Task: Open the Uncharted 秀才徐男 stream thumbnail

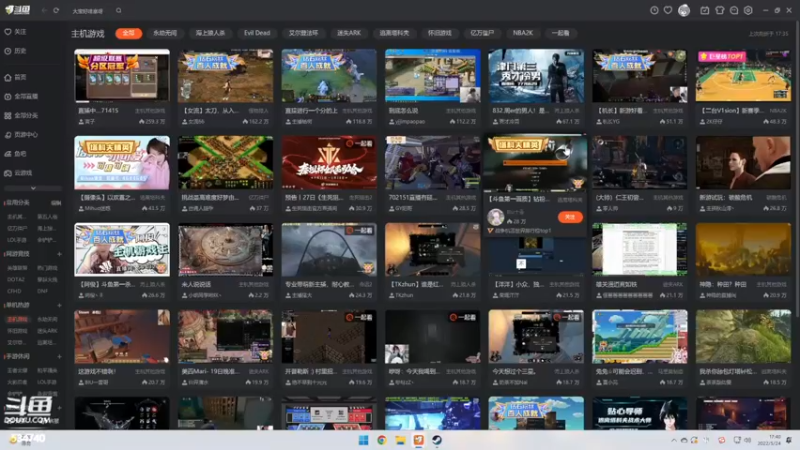Action: click(536, 76)
